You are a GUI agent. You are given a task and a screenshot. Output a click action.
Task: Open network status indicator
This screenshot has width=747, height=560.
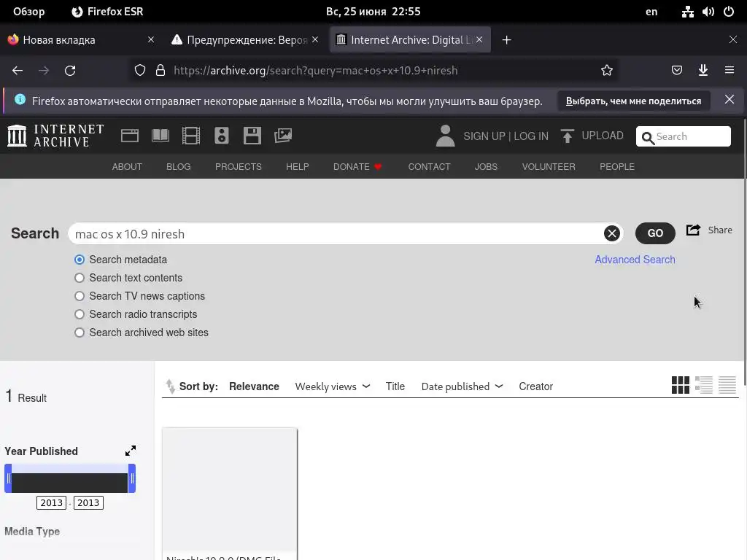point(687,12)
